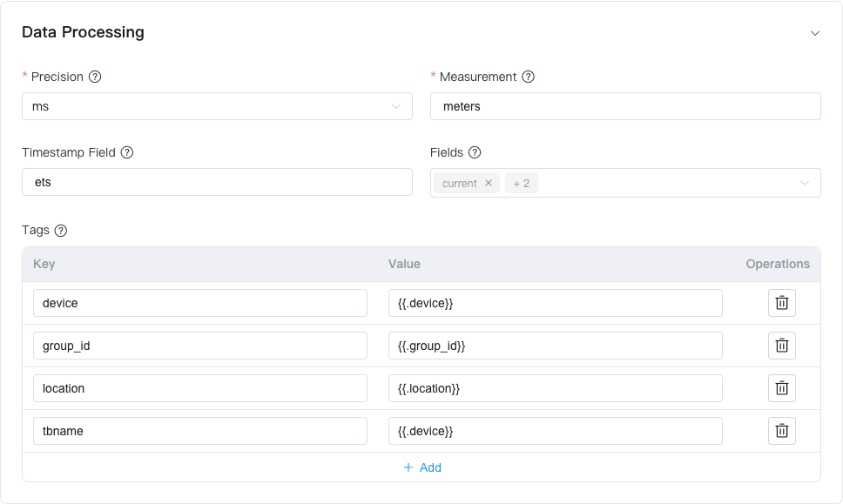Open the Fields dropdown arrow

(805, 183)
